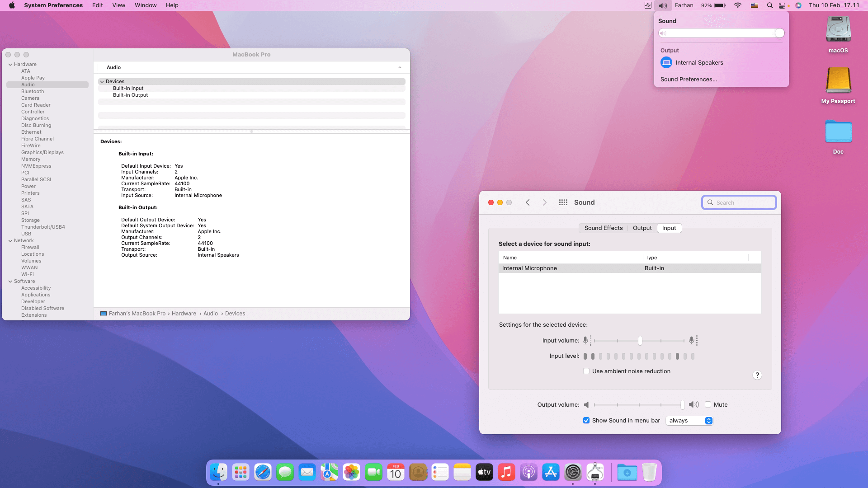Show all preferences grid button
This screenshot has width=868, height=488.
point(563,202)
